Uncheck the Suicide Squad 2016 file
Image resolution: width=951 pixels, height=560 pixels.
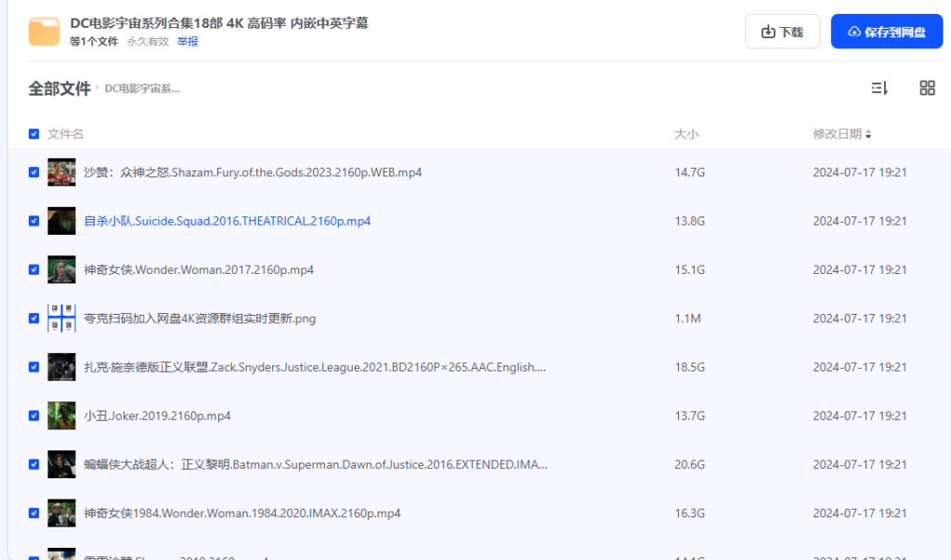point(34,221)
